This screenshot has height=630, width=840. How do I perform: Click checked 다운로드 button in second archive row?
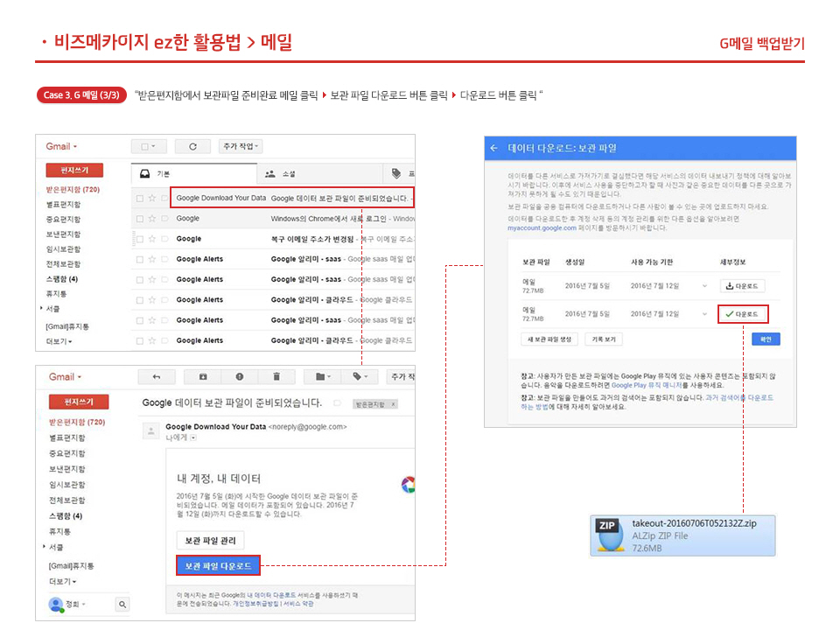coord(743,314)
